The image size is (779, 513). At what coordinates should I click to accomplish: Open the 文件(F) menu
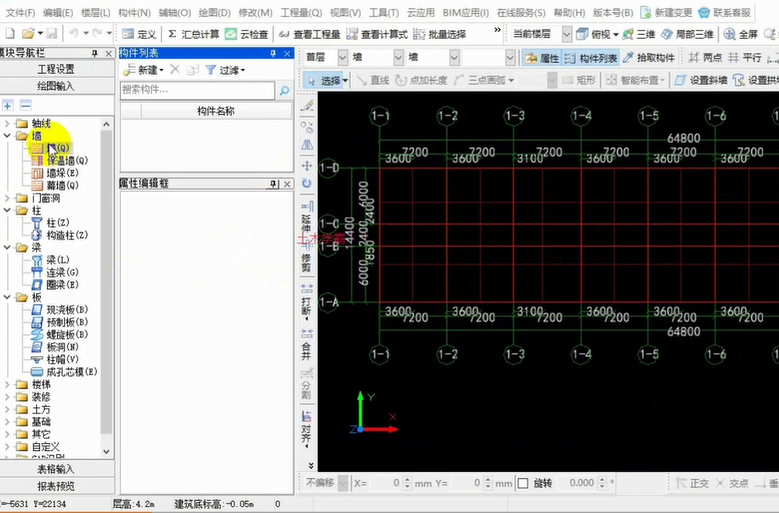(20, 12)
